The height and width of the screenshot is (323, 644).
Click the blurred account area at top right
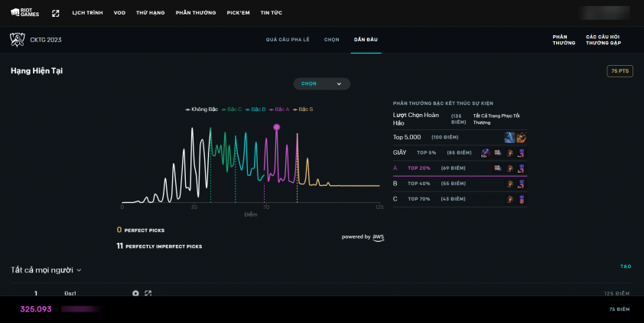[x=603, y=13]
